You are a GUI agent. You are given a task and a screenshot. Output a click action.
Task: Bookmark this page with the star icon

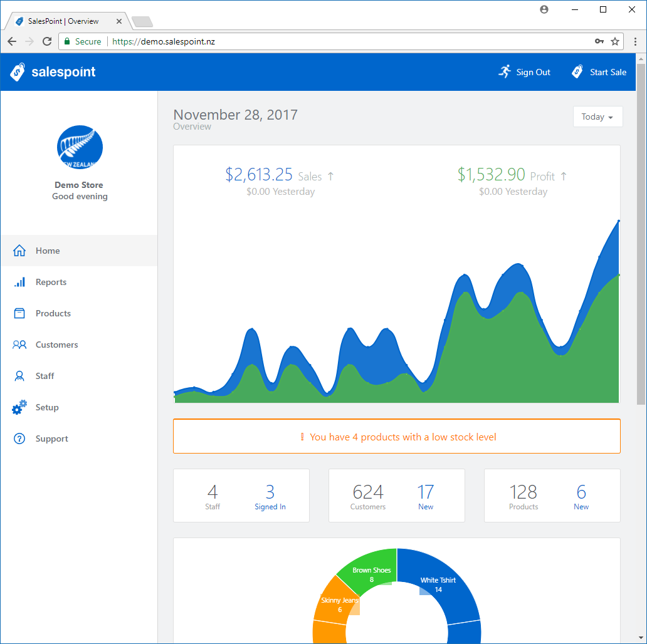[615, 41]
